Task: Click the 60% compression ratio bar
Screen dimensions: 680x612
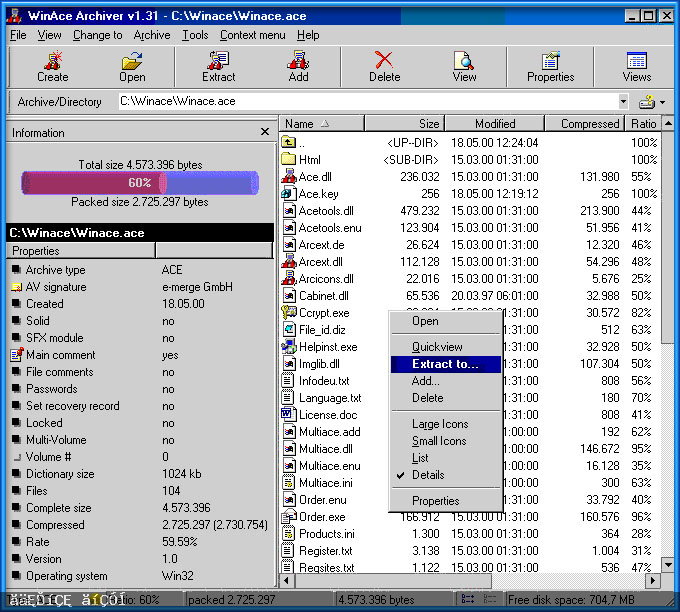Action: (139, 183)
